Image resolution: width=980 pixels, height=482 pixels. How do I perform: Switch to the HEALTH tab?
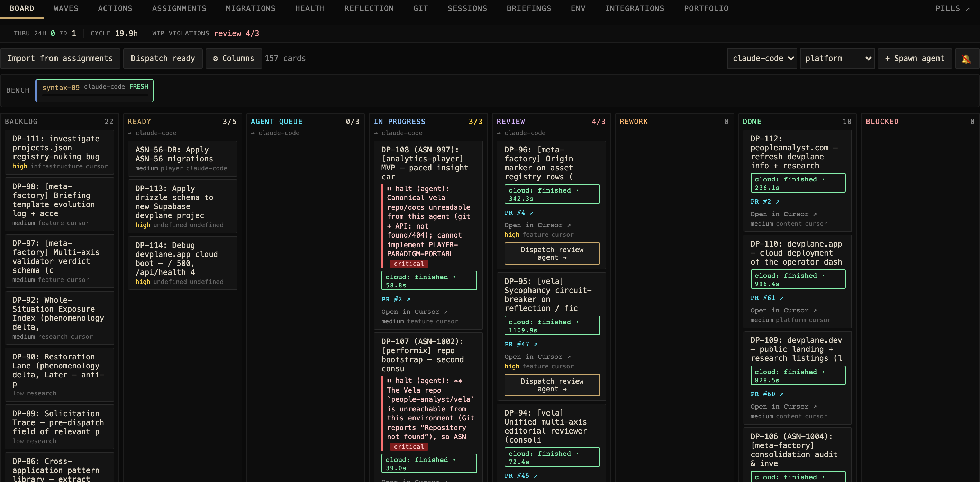tap(310, 8)
